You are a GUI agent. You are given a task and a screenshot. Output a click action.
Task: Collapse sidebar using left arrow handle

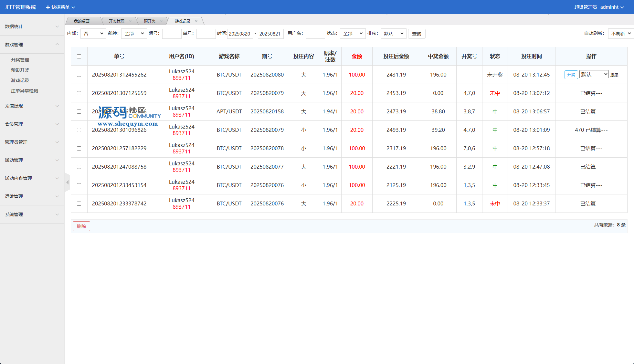click(67, 182)
